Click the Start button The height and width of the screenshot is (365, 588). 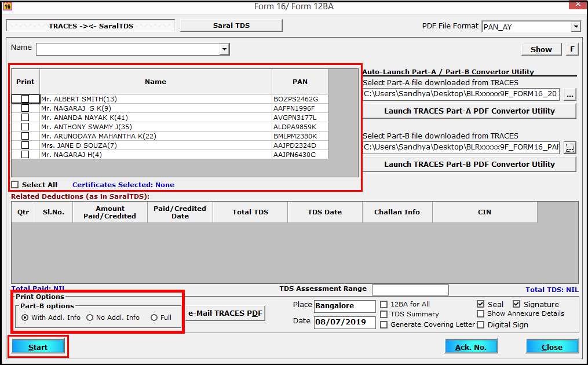pos(38,346)
